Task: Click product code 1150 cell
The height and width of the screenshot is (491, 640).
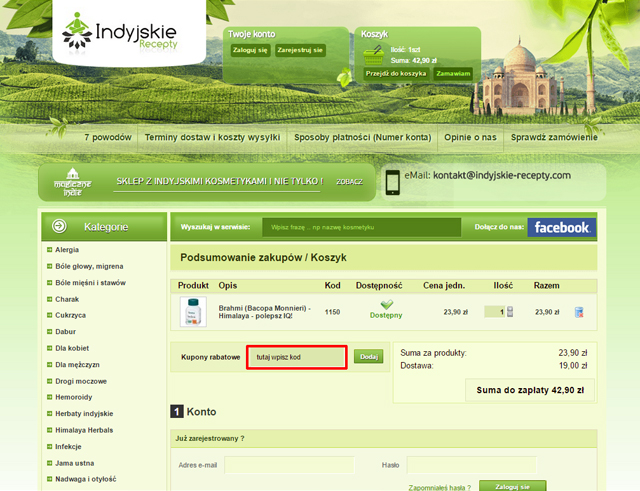Action: pyautogui.click(x=332, y=312)
